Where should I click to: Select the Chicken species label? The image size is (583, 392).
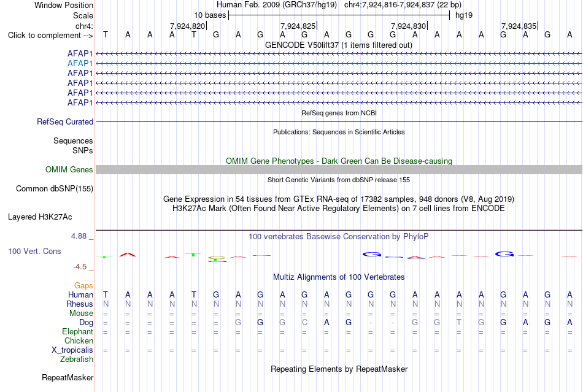tap(79, 340)
